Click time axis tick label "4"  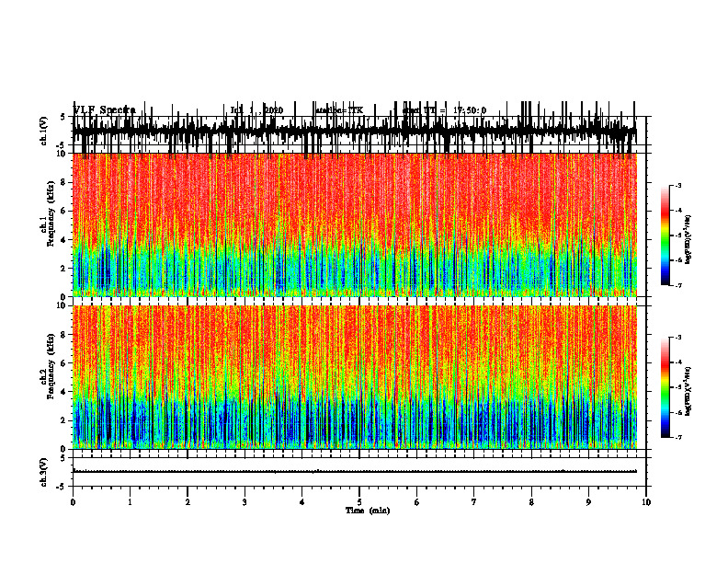pyautogui.click(x=302, y=502)
